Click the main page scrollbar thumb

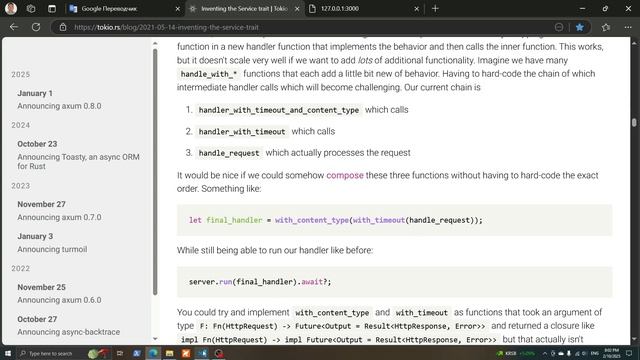pos(634,122)
